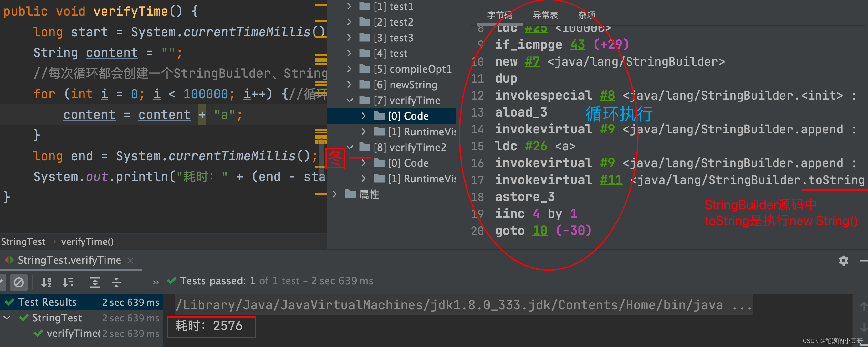The image size is (868, 347).
Task: Select [0] Code under verifyTime2
Action: (408, 163)
